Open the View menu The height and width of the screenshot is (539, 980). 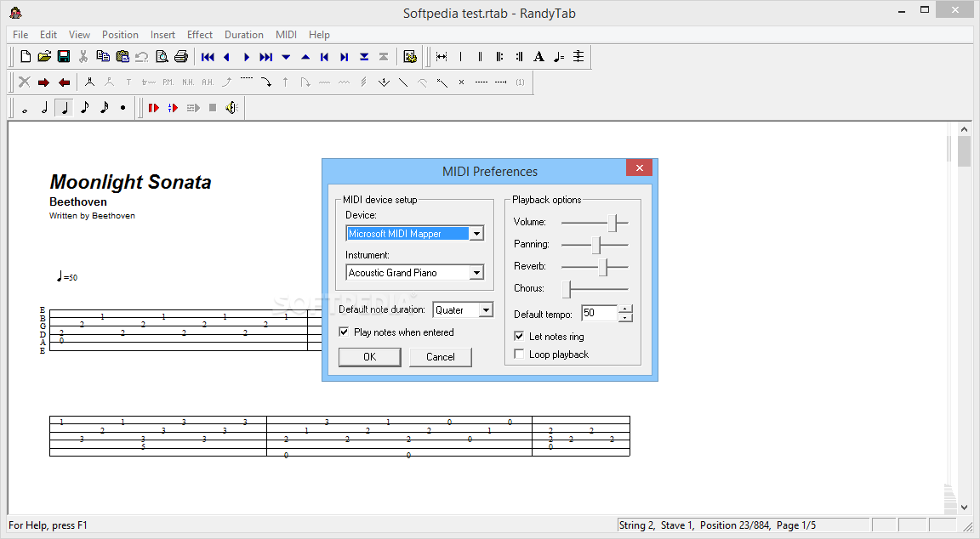click(x=79, y=34)
